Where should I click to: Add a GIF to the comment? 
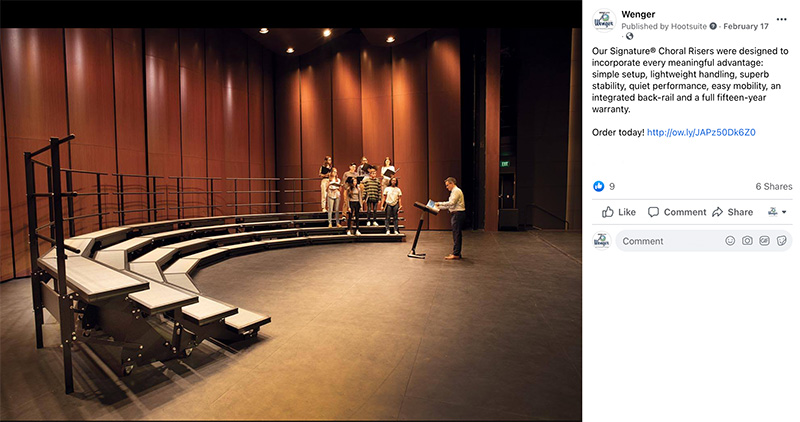(x=764, y=241)
